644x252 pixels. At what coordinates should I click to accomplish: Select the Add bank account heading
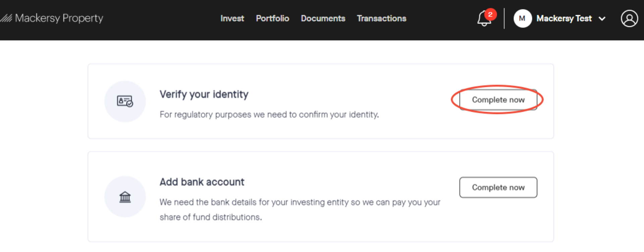pyautogui.click(x=202, y=182)
